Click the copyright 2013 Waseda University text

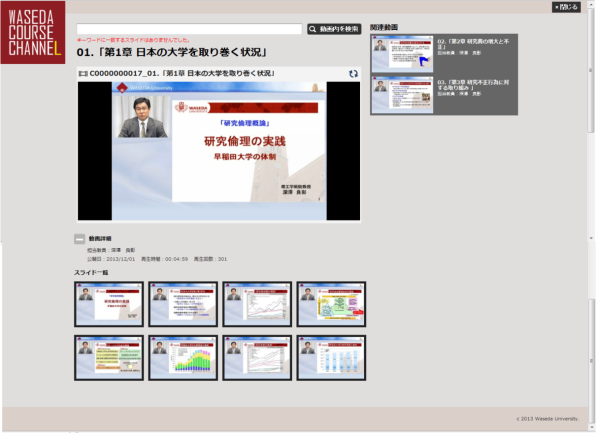(x=548, y=419)
